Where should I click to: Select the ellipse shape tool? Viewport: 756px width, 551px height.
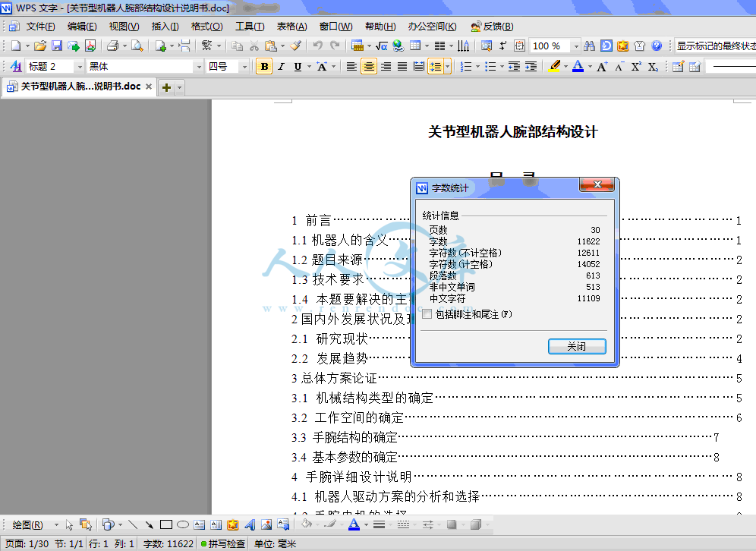coord(183,524)
